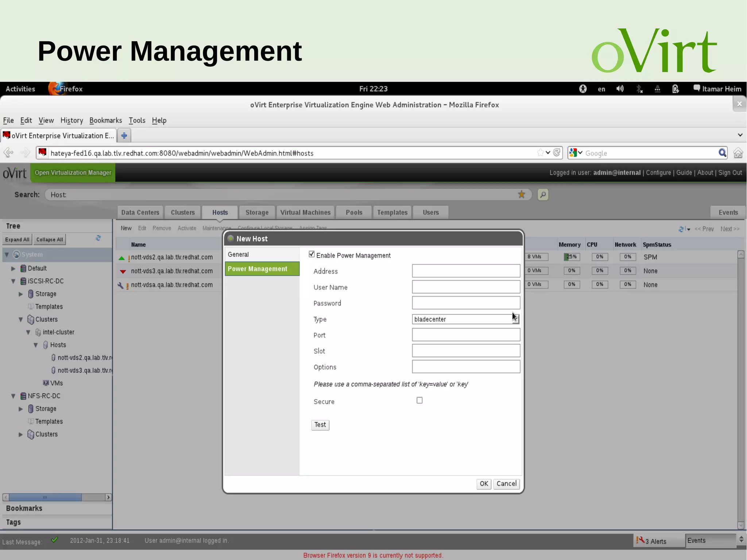Image resolution: width=747 pixels, height=560 pixels.
Task: Click the Address input field
Action: [x=466, y=271]
